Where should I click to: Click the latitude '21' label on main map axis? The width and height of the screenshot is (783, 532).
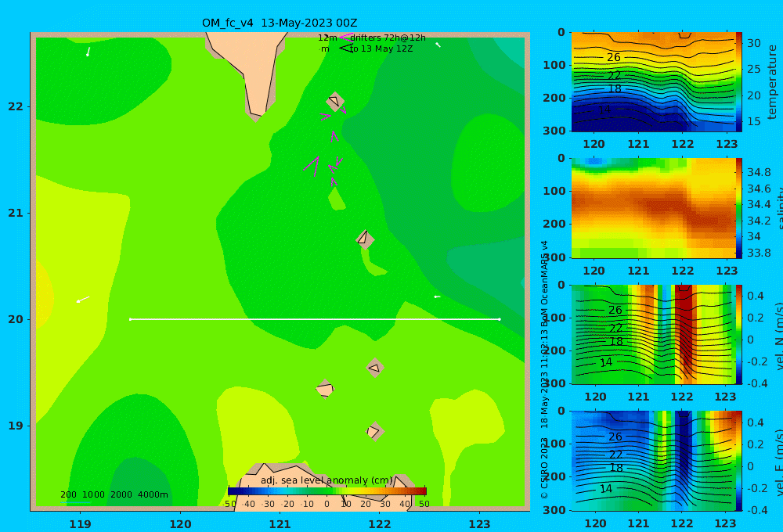pos(16,213)
